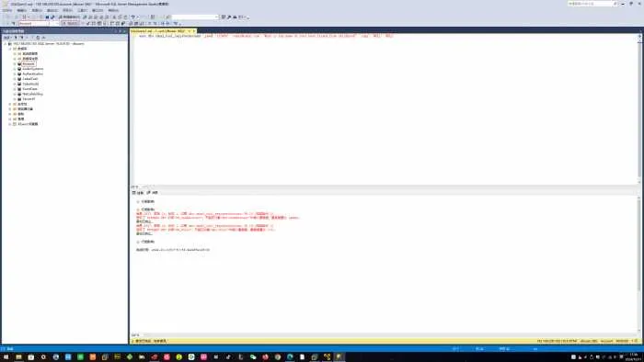Open the available databases combo box
Screen dimensions: 644x362
click(x=38, y=23)
